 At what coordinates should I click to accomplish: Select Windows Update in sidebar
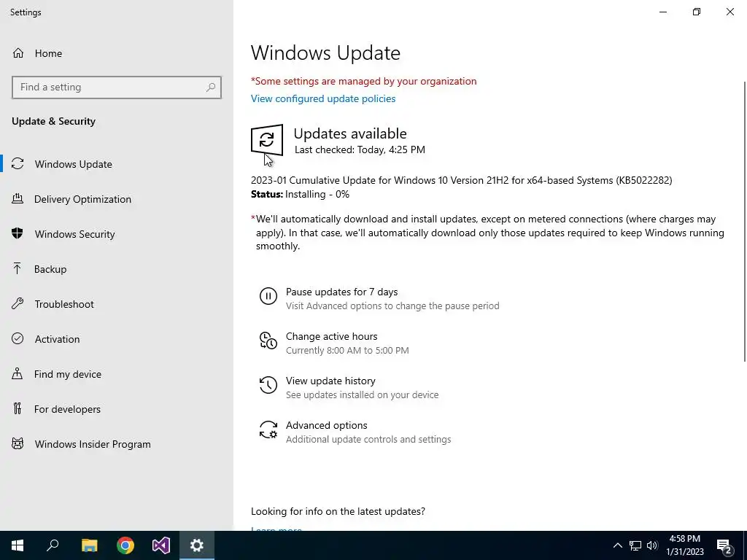click(x=117, y=164)
